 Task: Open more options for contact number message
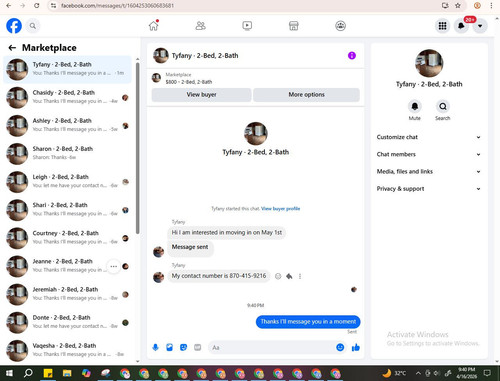pyautogui.click(x=300, y=276)
